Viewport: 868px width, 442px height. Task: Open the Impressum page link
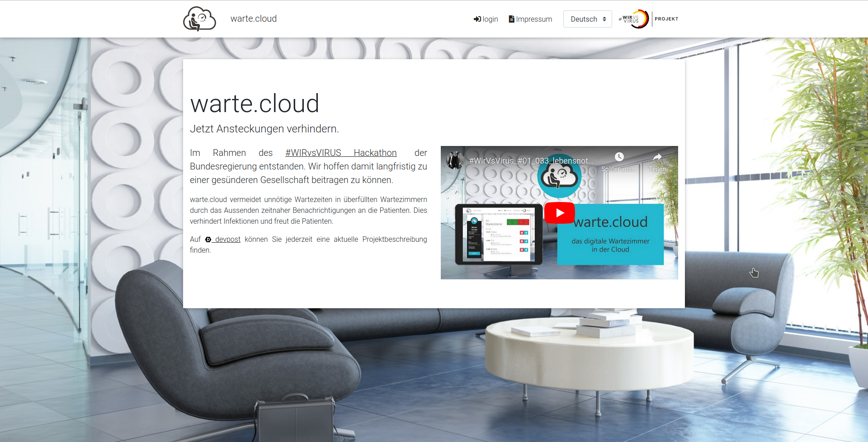pyautogui.click(x=531, y=19)
